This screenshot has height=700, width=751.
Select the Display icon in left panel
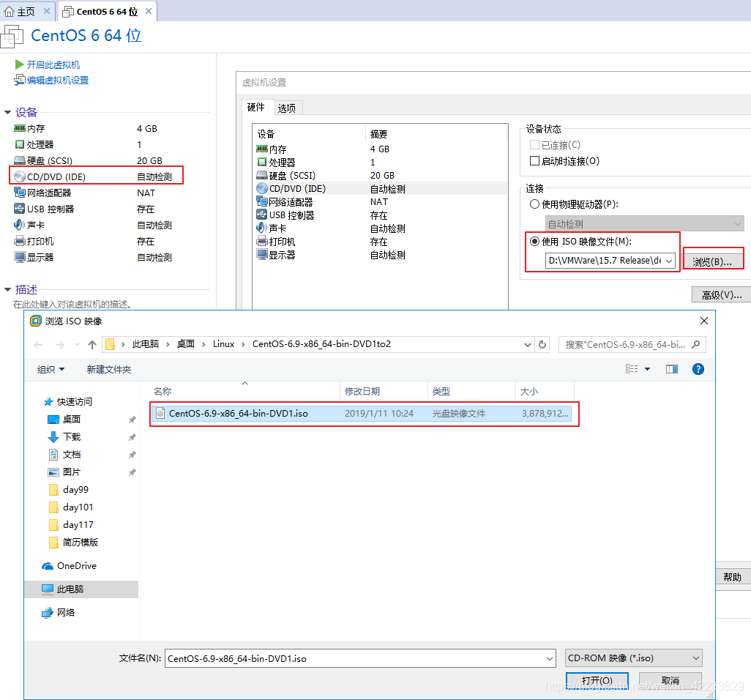(20, 257)
